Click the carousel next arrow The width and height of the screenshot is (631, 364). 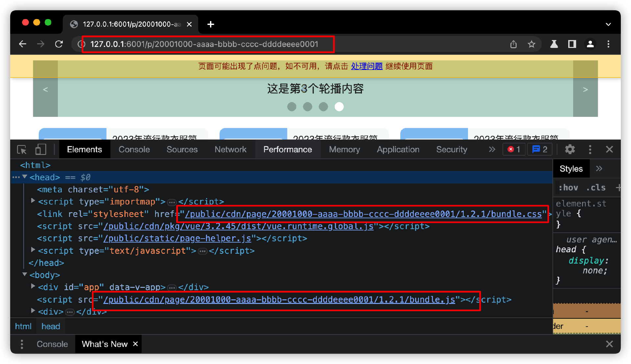point(585,89)
